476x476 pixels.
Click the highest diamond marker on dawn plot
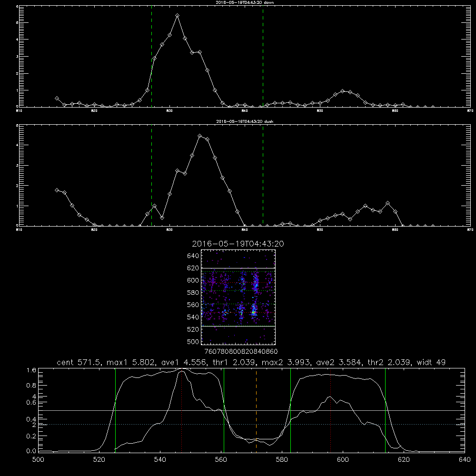pyautogui.click(x=177, y=16)
